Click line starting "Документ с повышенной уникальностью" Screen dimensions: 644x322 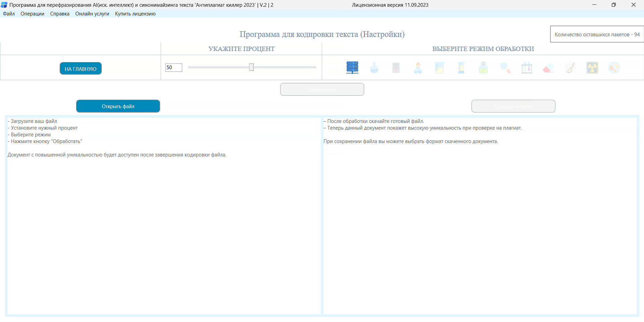[x=117, y=155]
